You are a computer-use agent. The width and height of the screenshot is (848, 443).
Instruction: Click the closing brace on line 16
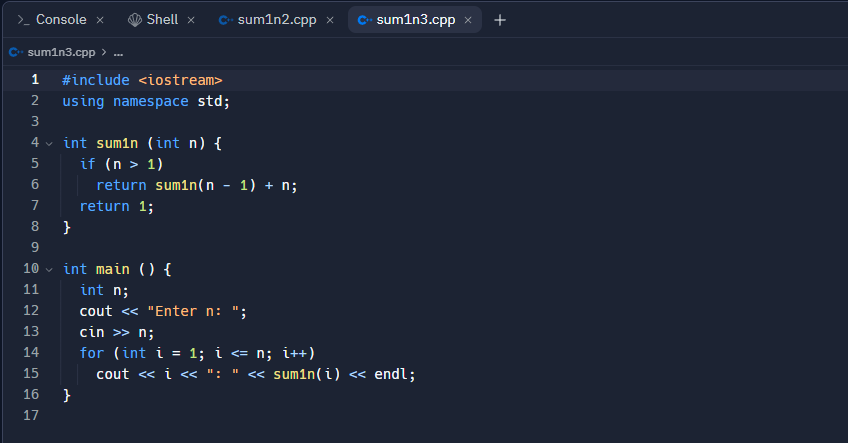coord(67,395)
